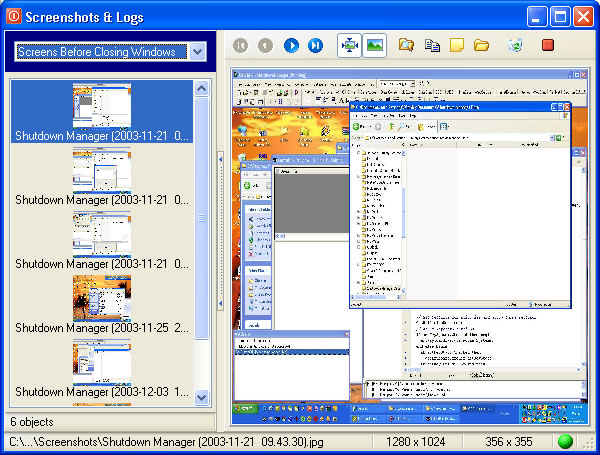Show the previous screenshot
Viewport: 600px width, 455px height.
[x=265, y=45]
